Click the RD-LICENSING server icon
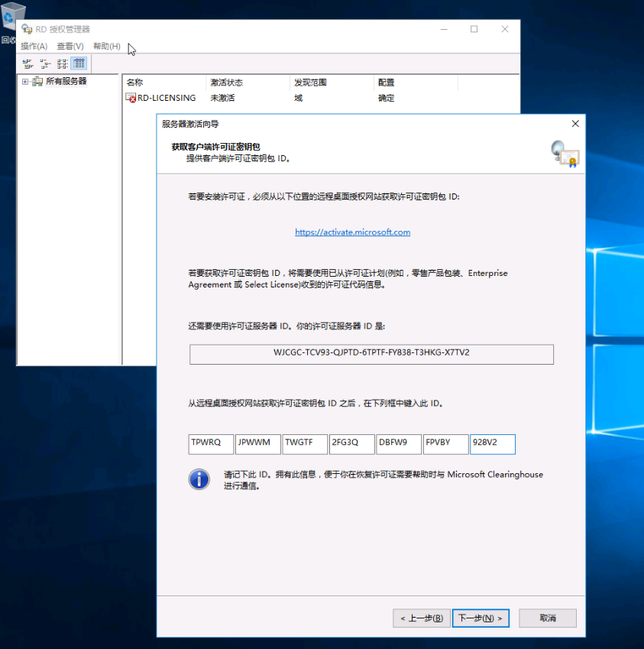The width and height of the screenshot is (644, 649). 131,98
